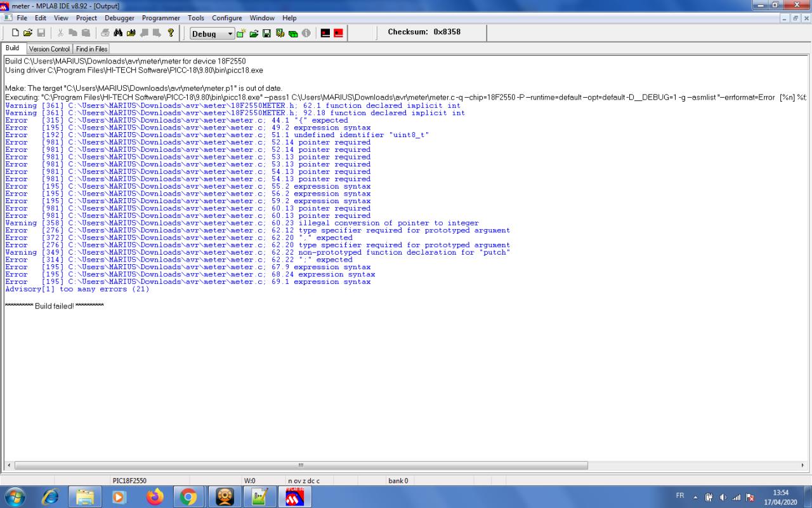Click the green package icon in project toolbar
This screenshot has width=812, height=508.
point(293,34)
